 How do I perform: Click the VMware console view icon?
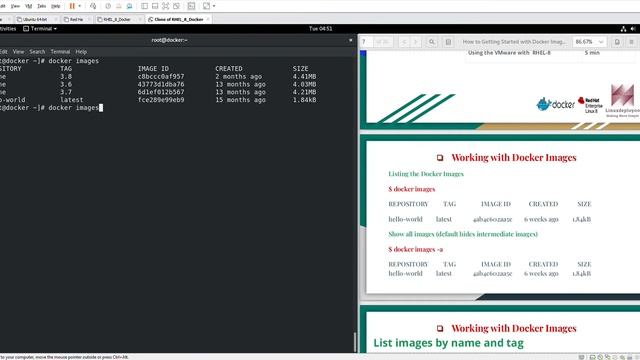(x=191, y=6)
